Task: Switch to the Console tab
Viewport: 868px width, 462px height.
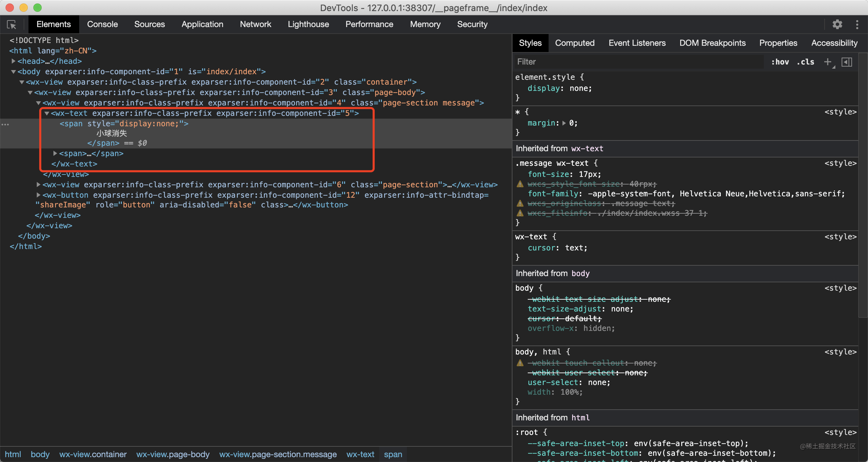Action: [x=102, y=24]
